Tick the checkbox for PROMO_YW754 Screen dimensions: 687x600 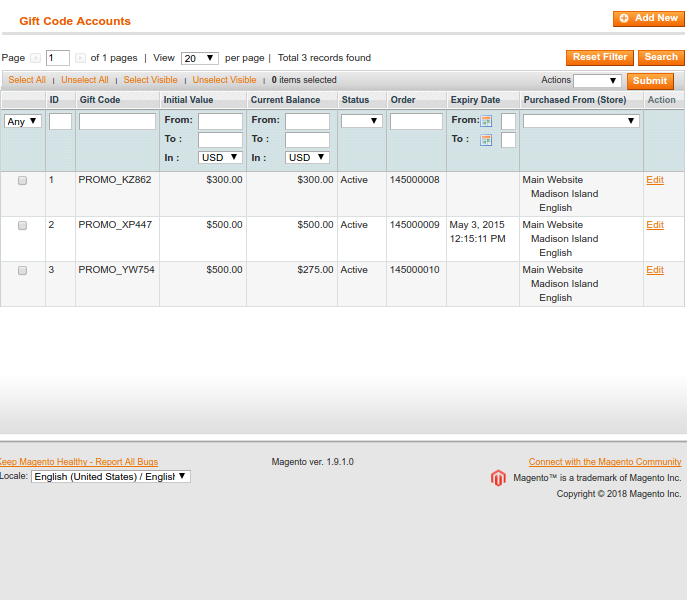(x=22, y=271)
